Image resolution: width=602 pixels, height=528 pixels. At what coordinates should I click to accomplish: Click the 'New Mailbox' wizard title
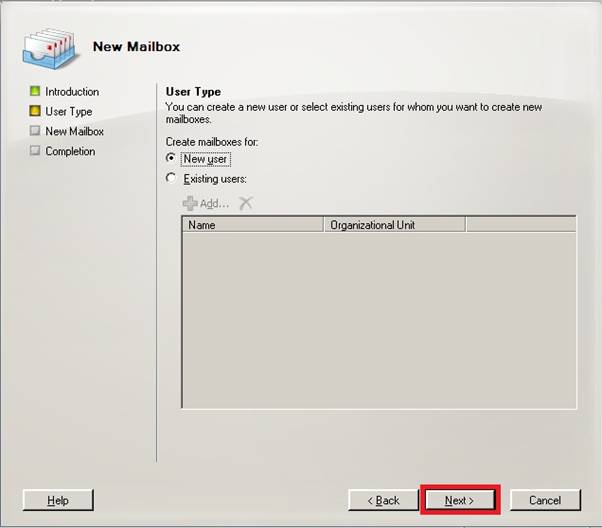136,46
